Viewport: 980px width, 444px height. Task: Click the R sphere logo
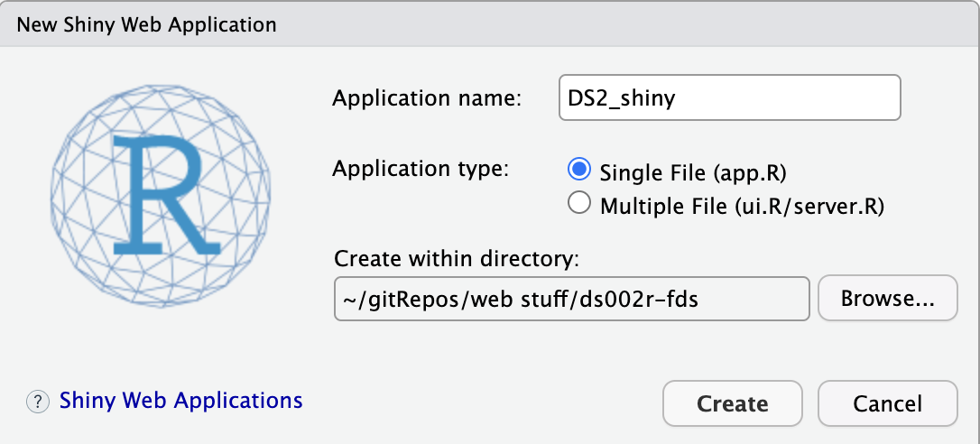[160, 195]
